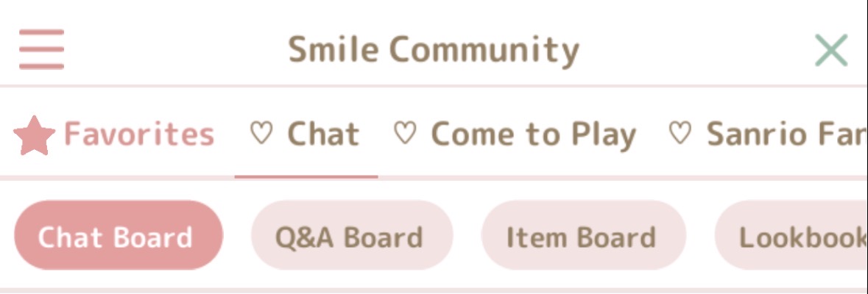
Task: Show the Q&A Board
Action: (351, 237)
